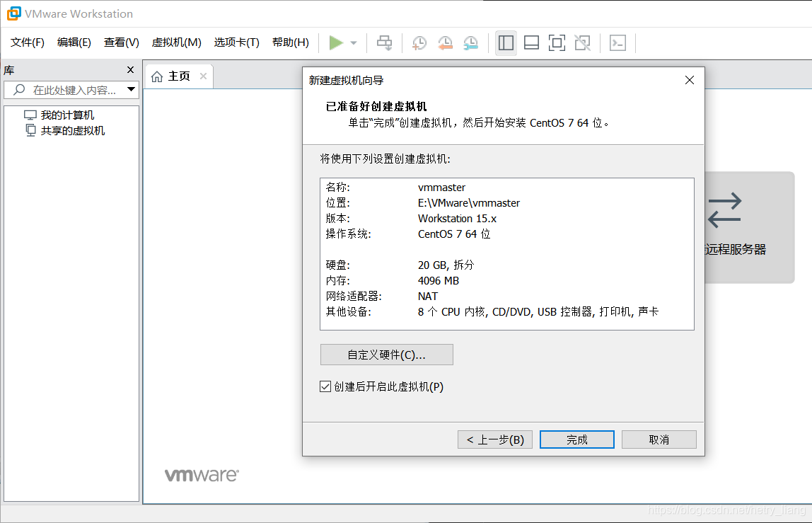Click the vmmaster name value
This screenshot has height=523, width=812.
442,187
